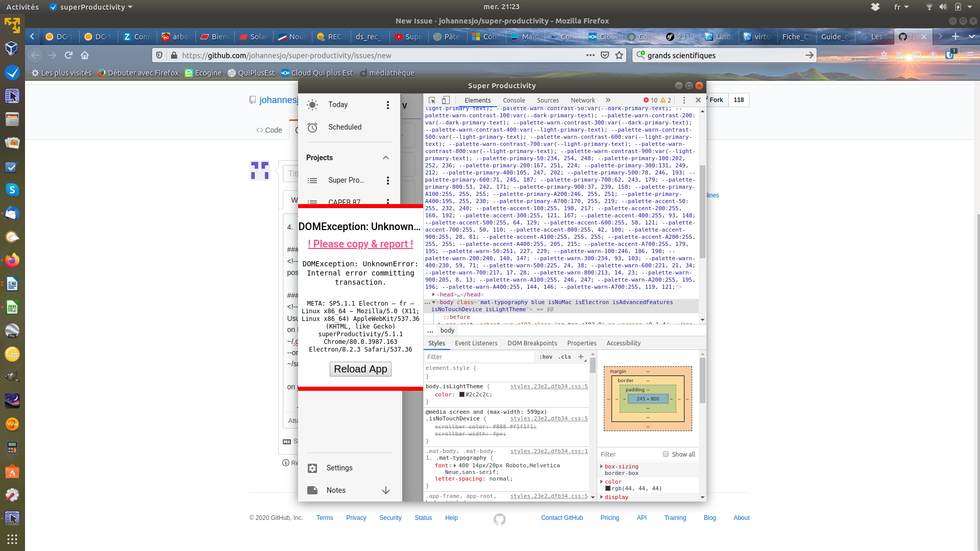Screen dimensions: 980x551
Task: Switch to the Console tab
Action: [x=513, y=100]
